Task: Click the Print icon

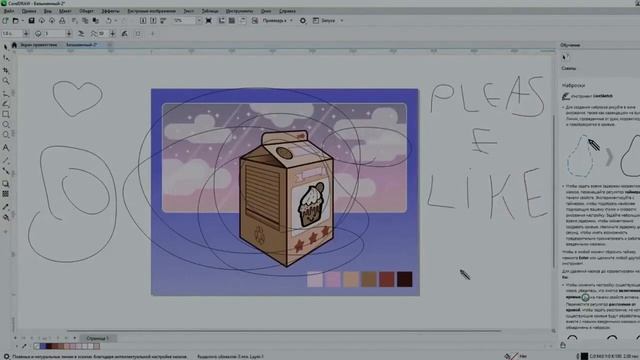Action: pos(62,20)
